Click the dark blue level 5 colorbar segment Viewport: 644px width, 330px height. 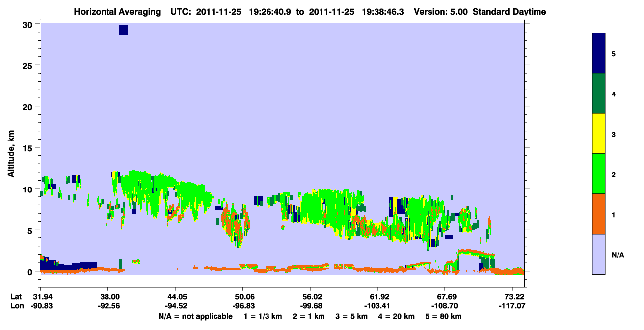click(599, 53)
